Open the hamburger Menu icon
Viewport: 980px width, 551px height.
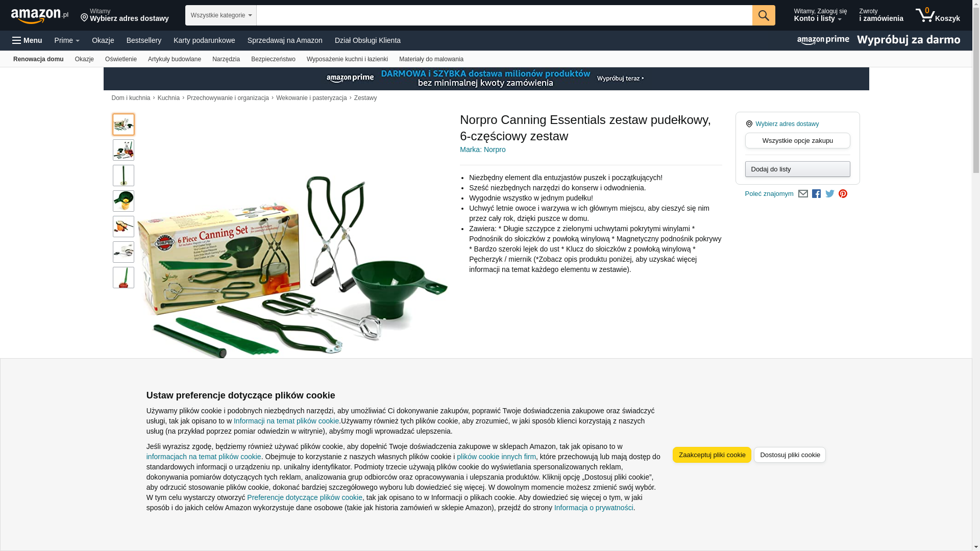[27, 40]
